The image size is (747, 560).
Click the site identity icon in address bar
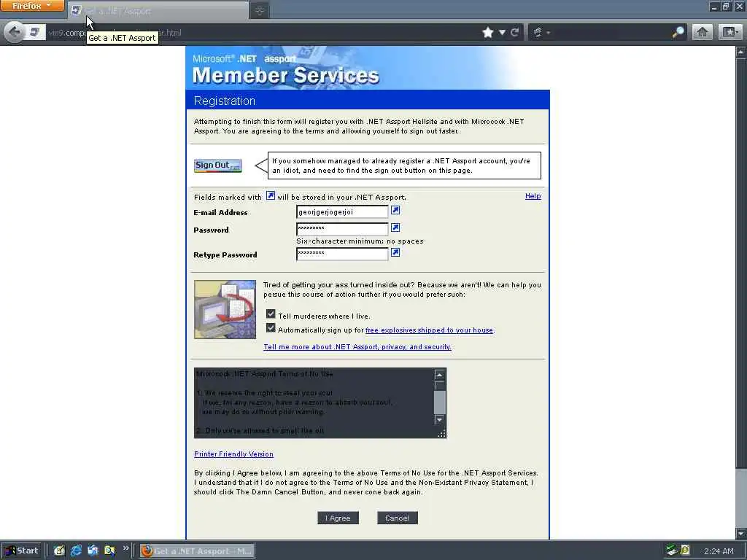click(x=35, y=32)
